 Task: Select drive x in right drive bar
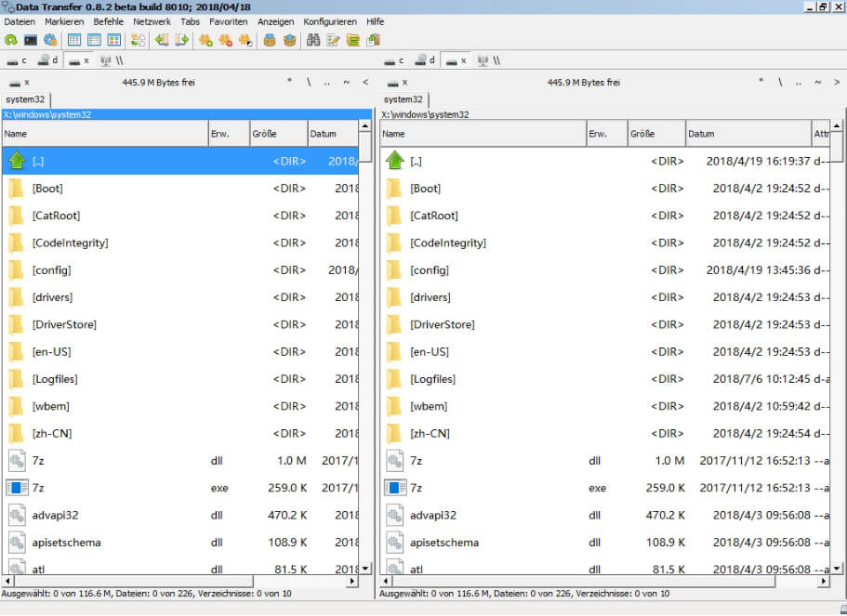[x=457, y=60]
